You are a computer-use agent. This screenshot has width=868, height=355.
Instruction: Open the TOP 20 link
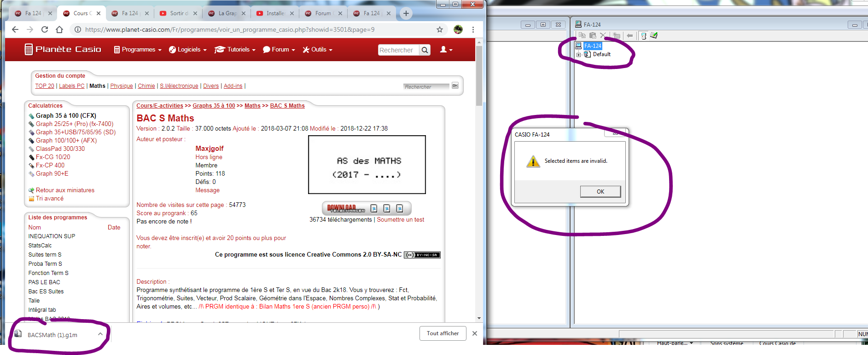[x=45, y=86]
